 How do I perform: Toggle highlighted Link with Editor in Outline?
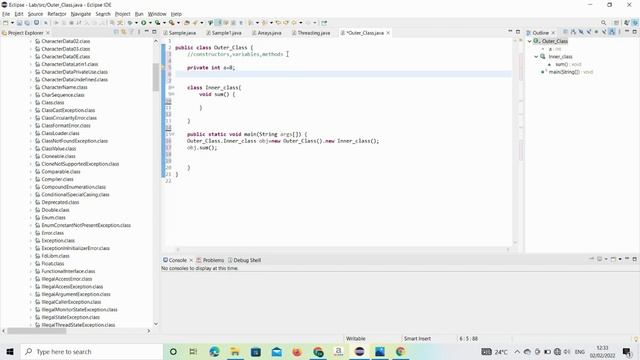tap(611, 32)
